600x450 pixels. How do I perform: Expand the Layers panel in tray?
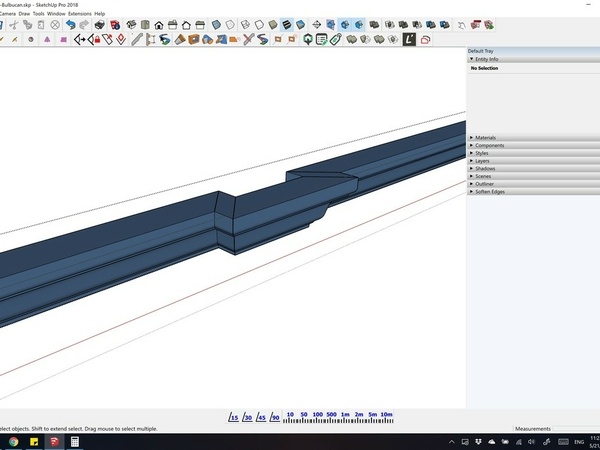(x=482, y=160)
